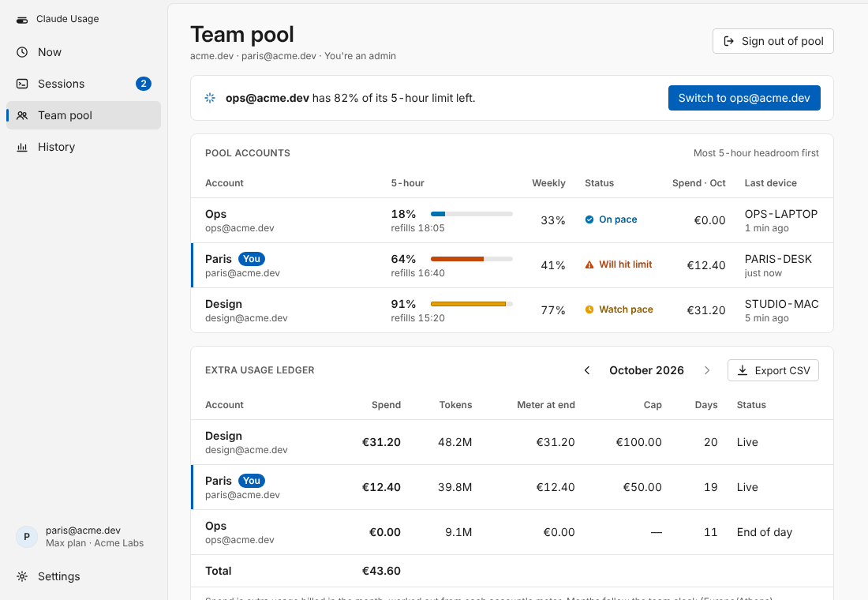Click the Spend · Oct column header

pyautogui.click(x=698, y=183)
